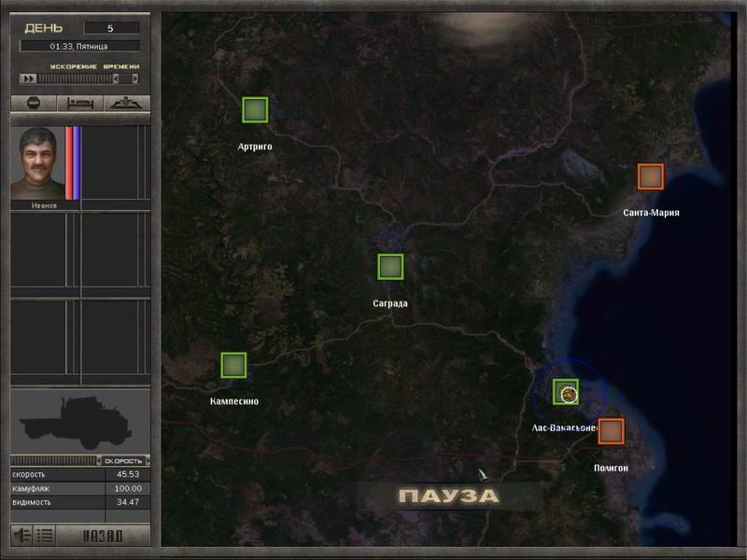
Task: Click the Кампесино green square marker
Action: coord(233,366)
